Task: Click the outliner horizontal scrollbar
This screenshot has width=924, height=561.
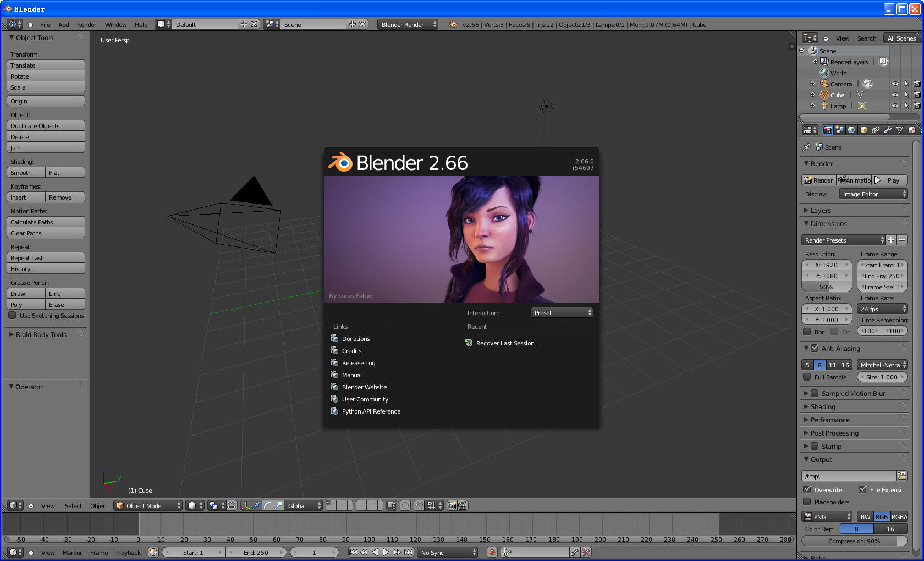Action: [x=844, y=117]
